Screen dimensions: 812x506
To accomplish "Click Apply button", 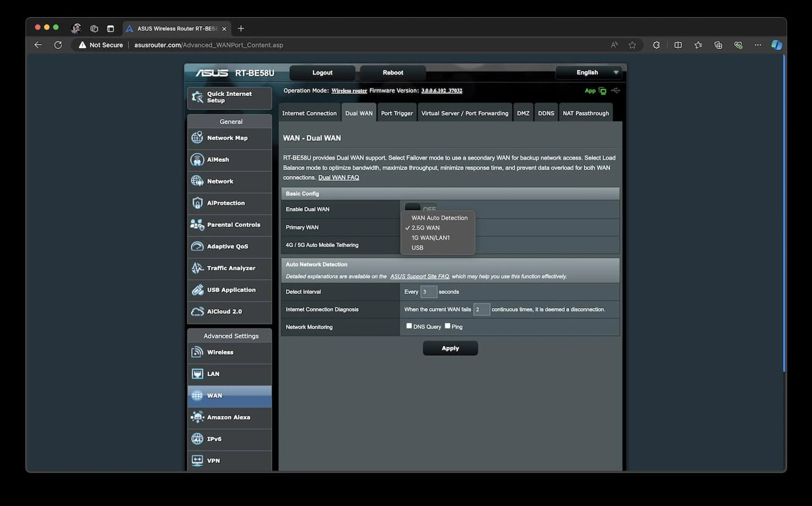I will pos(450,348).
